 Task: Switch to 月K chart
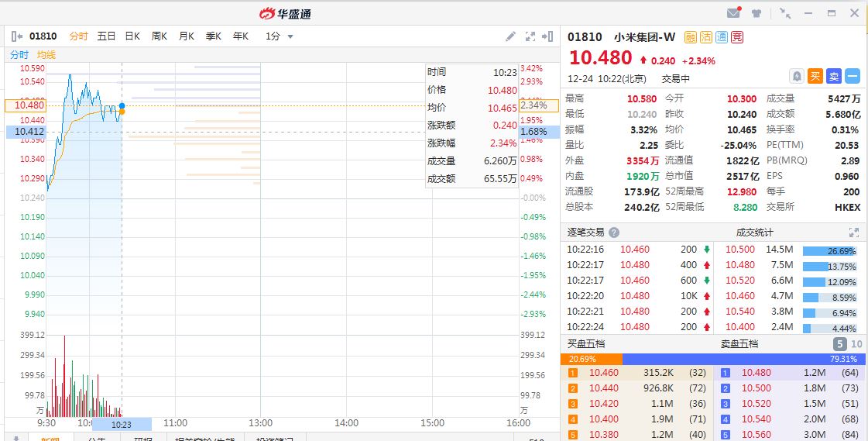pyautogui.click(x=187, y=36)
